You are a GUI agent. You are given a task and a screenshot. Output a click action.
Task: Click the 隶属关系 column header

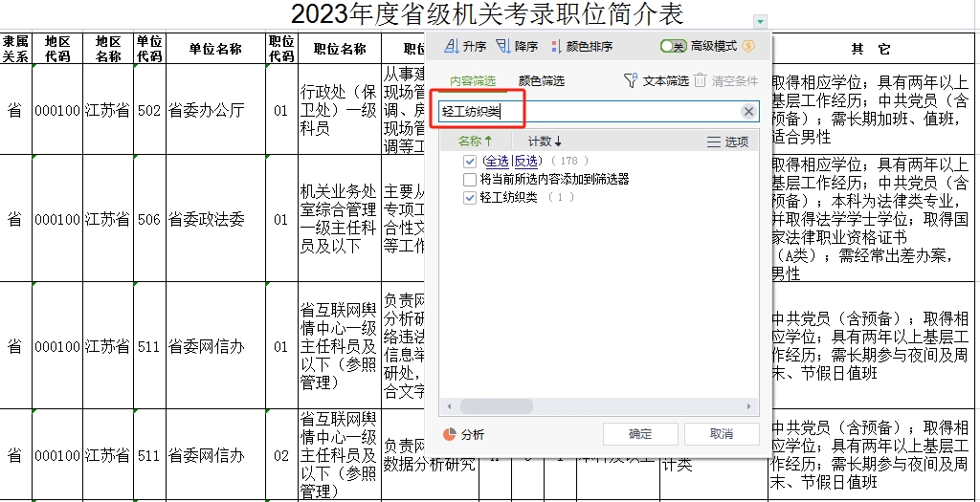pos(15,49)
